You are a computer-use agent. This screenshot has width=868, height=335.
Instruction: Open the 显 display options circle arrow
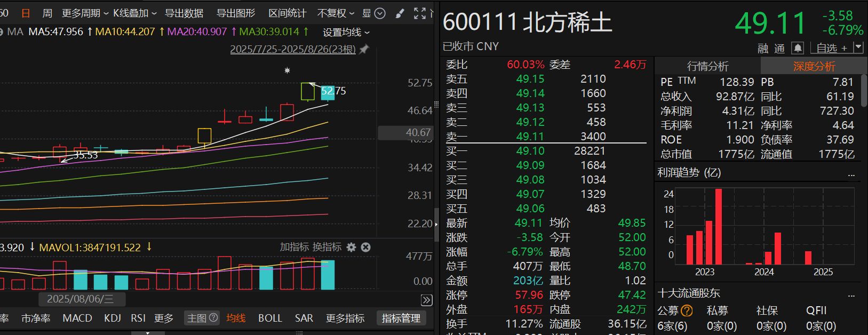coord(380,13)
